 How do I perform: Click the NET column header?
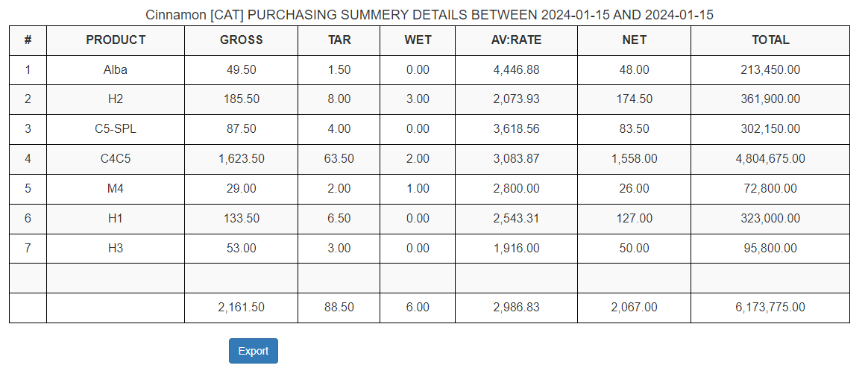[x=634, y=40]
